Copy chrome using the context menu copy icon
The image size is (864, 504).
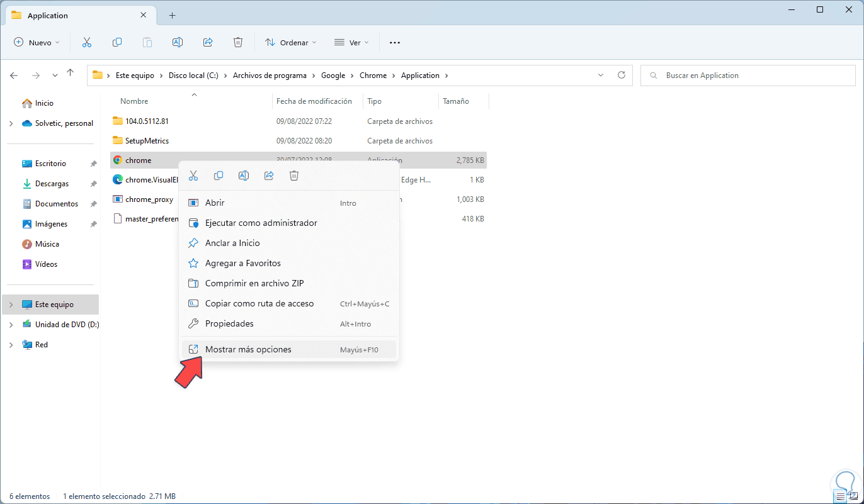tap(219, 176)
